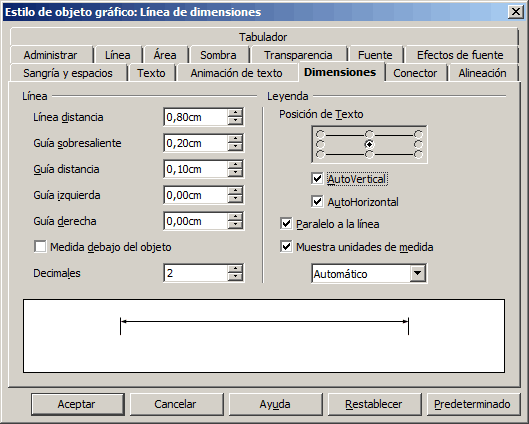Select the Dimensiones tab
This screenshot has height=424, width=529.
pos(340,72)
